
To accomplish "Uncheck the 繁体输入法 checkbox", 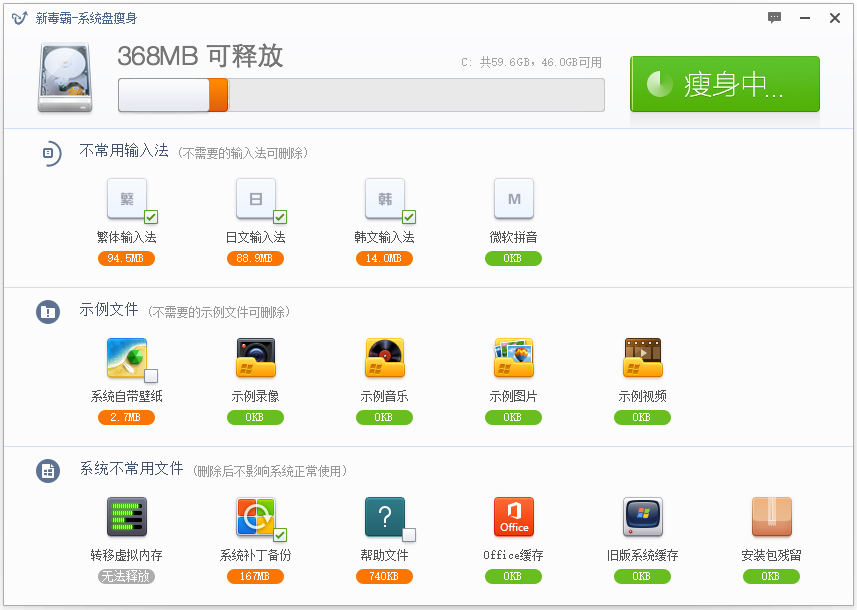I will coord(151,217).
